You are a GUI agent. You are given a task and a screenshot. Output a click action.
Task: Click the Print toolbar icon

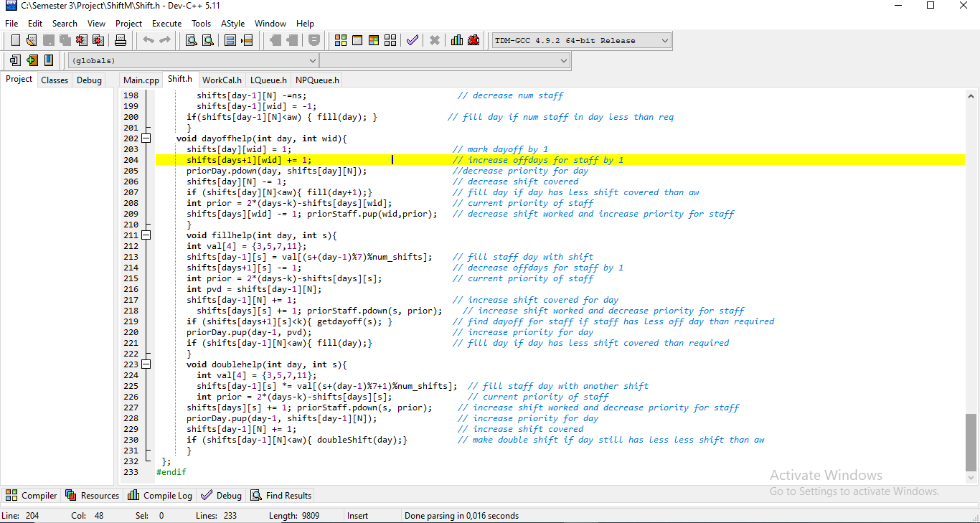click(x=121, y=41)
